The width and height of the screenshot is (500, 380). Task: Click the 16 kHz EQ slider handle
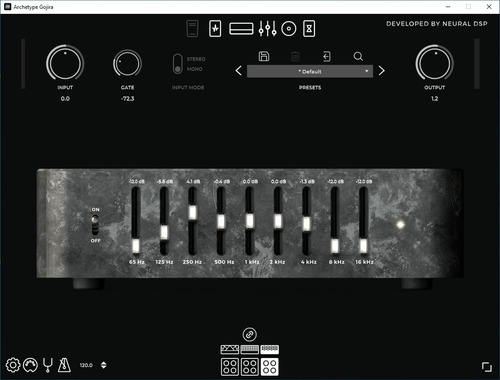[363, 246]
